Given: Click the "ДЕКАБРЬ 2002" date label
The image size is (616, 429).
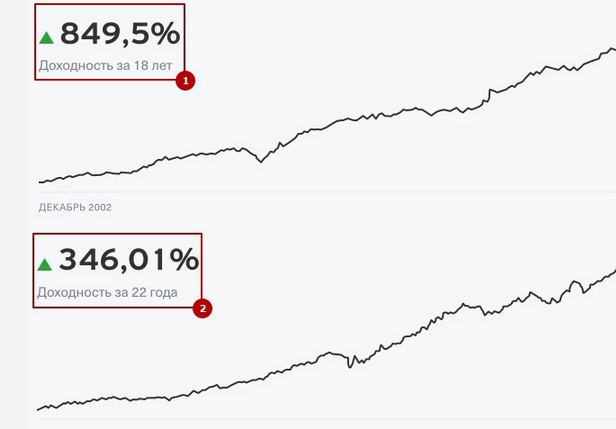Looking at the screenshot, I should point(75,207).
